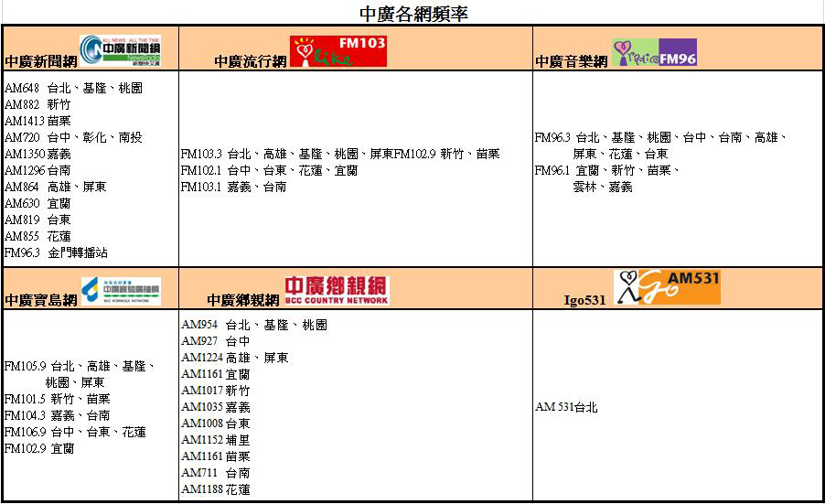
Task: Click the AM1224 高雄、屏東 line
Action: coord(235,358)
